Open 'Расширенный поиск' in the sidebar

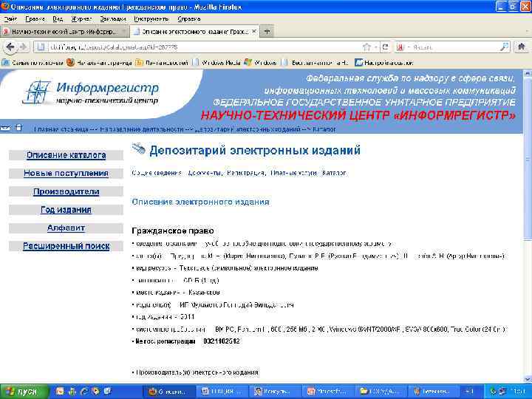[x=66, y=246]
